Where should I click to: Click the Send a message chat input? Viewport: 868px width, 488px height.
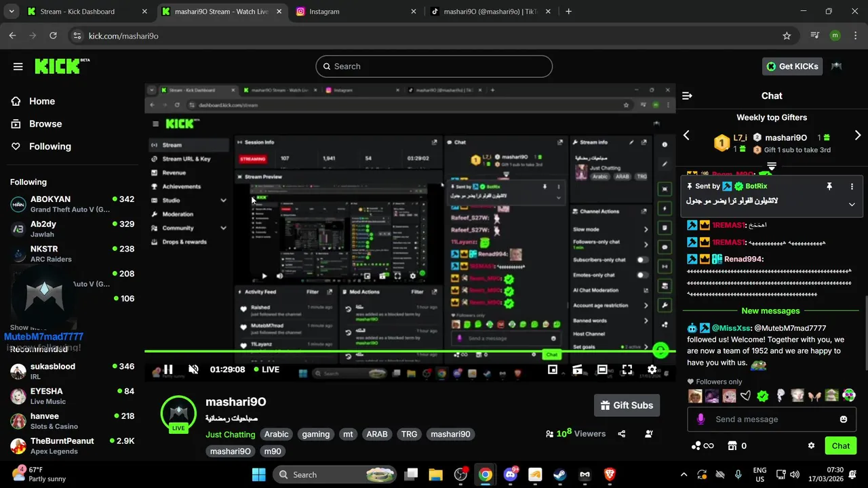[772, 419]
